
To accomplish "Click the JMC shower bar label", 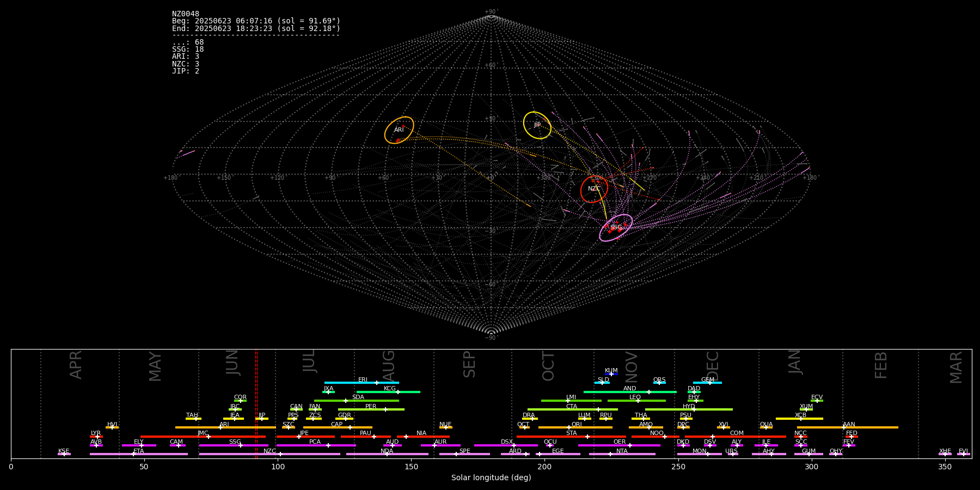I will pos(203,433).
